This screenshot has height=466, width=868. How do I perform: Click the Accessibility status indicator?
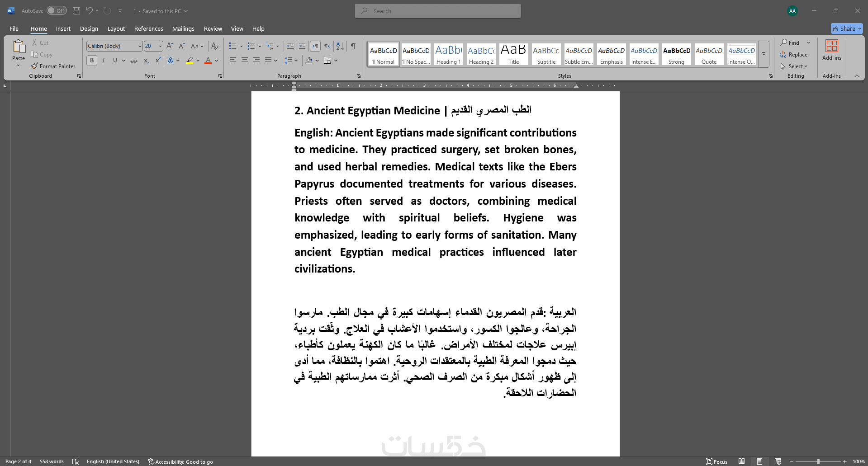pos(180,461)
